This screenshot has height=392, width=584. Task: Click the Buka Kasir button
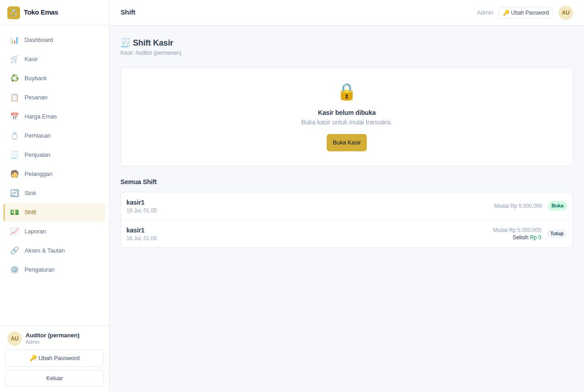[347, 143]
